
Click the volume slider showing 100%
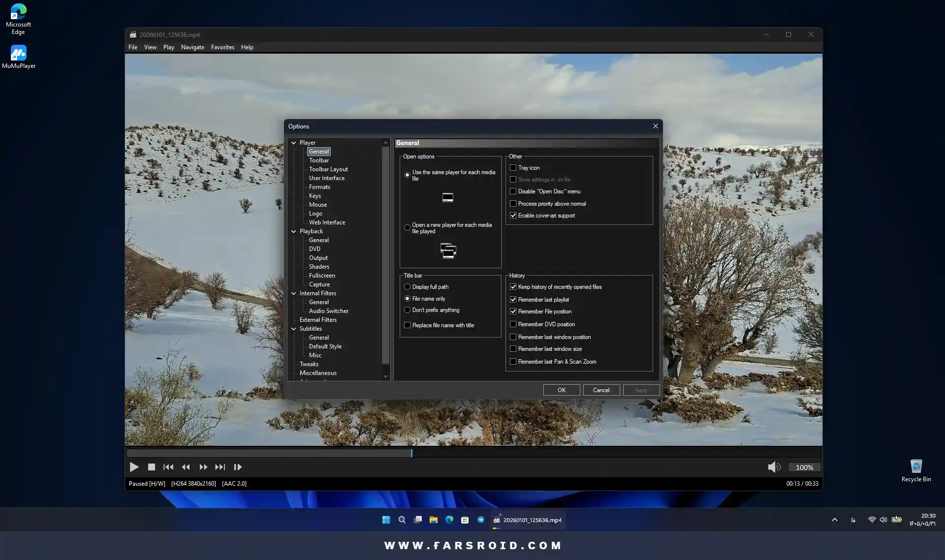(x=804, y=467)
